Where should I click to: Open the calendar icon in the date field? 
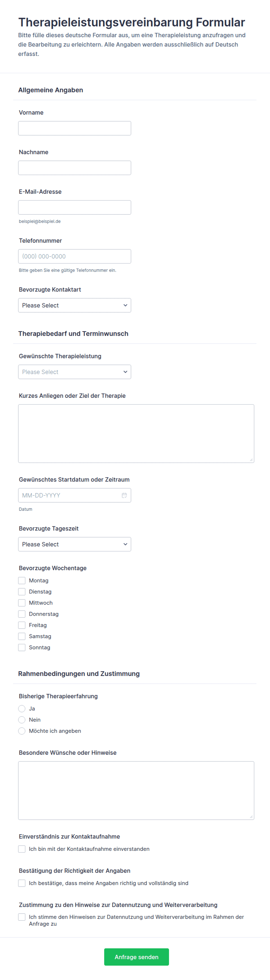tap(124, 495)
